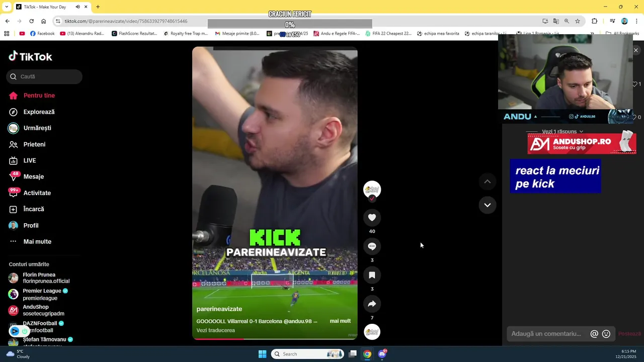Open Chrome from taskbar
The width and height of the screenshot is (644, 362).
point(367,354)
